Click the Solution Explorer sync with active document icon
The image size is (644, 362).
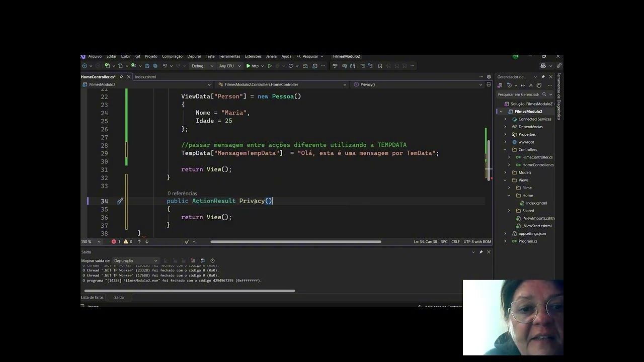pyautogui.click(x=523, y=85)
